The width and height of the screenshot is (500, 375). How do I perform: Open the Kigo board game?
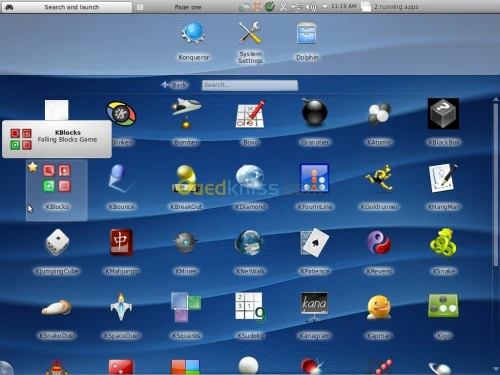444,316
